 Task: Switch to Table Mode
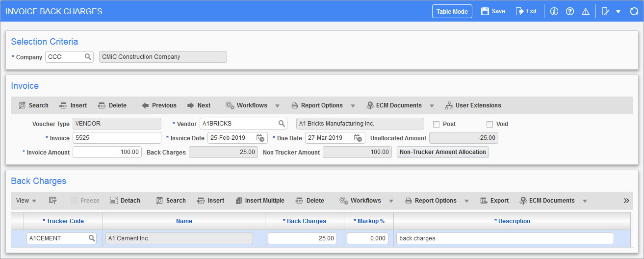click(452, 11)
